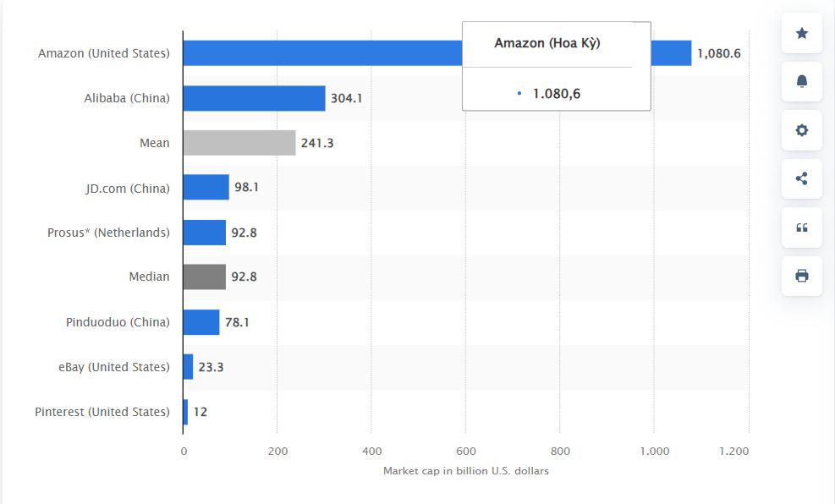Click the quotation citation icon

point(801,227)
